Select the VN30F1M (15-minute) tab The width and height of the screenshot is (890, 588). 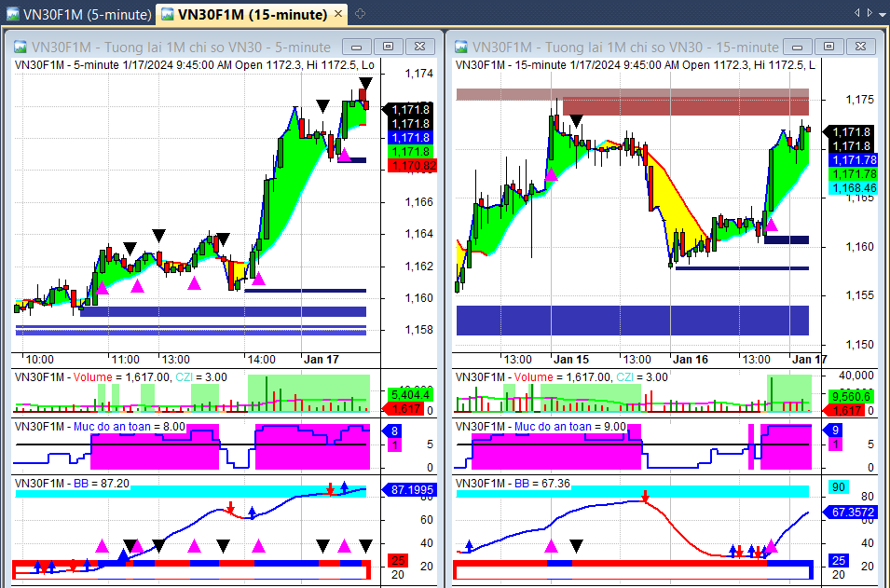click(252, 14)
